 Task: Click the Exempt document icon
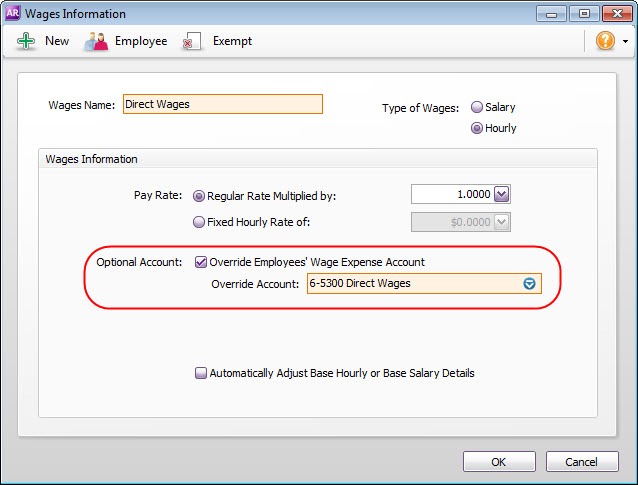coord(192,41)
